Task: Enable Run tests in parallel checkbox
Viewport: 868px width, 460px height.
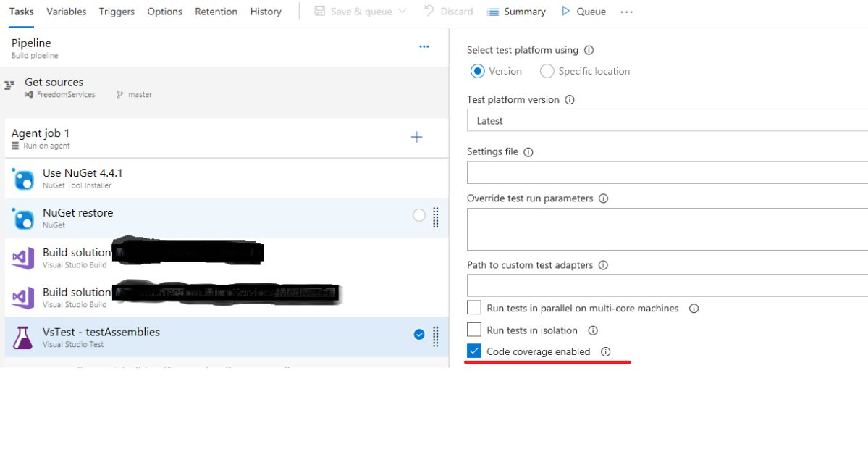Action: point(474,308)
